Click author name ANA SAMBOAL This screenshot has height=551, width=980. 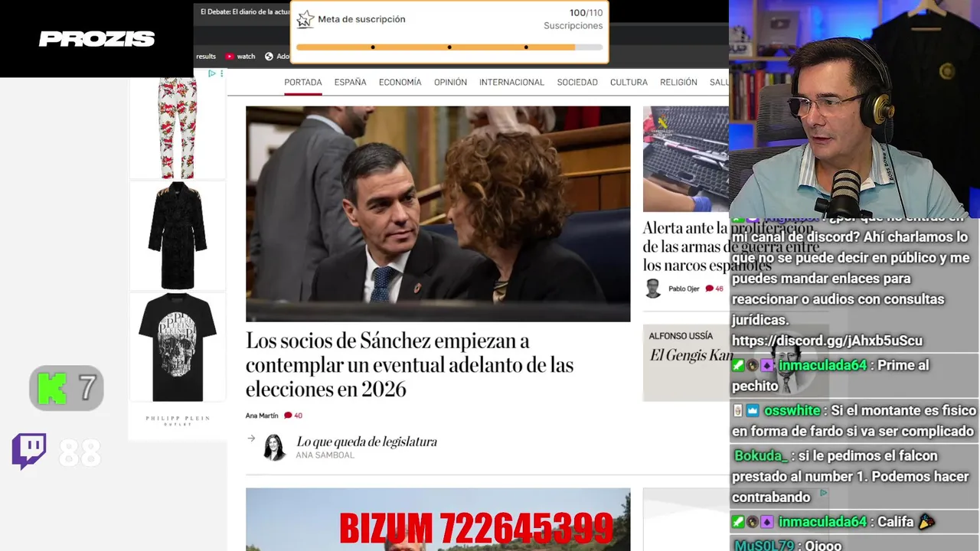pos(325,455)
